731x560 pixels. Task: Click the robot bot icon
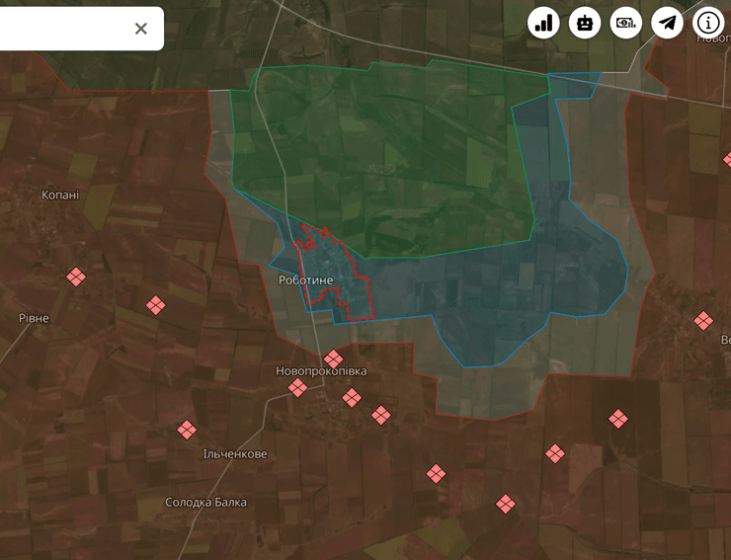(585, 22)
